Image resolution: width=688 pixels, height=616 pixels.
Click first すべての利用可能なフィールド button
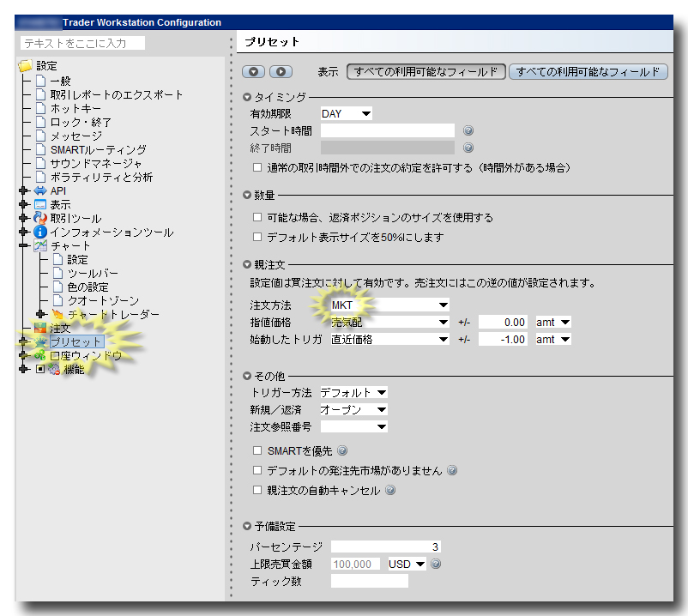click(x=426, y=71)
